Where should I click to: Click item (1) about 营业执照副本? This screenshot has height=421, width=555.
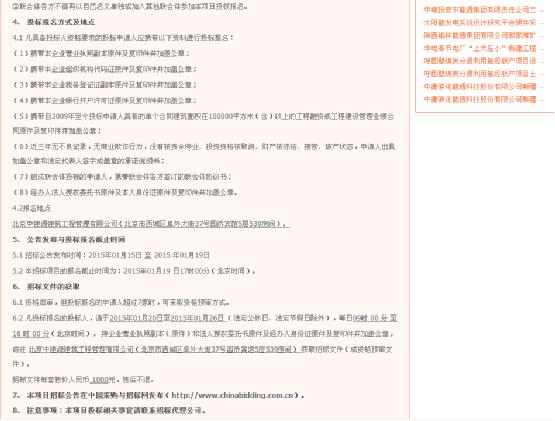(x=101, y=53)
